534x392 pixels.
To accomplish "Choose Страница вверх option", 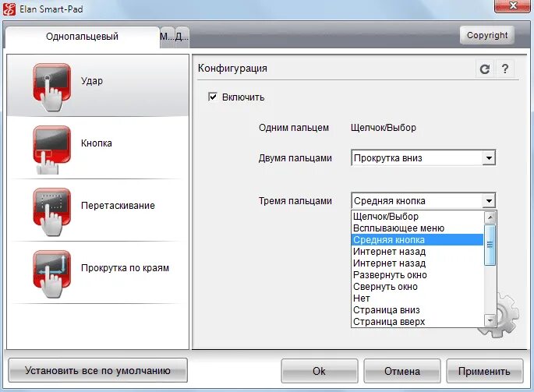I will [x=417, y=322].
